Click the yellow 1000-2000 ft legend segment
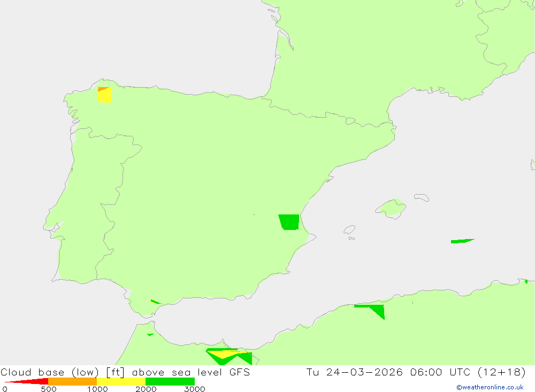Screen dimensions: 535x392 pyautogui.click(x=121, y=381)
